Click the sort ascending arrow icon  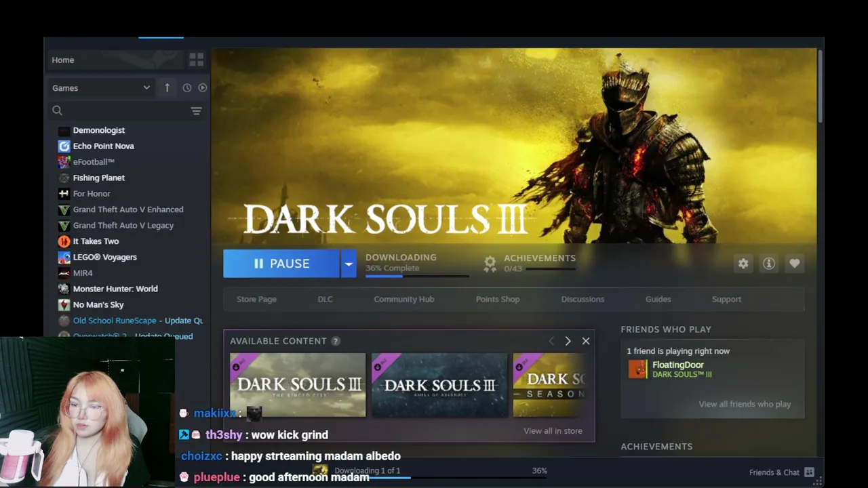pos(167,87)
